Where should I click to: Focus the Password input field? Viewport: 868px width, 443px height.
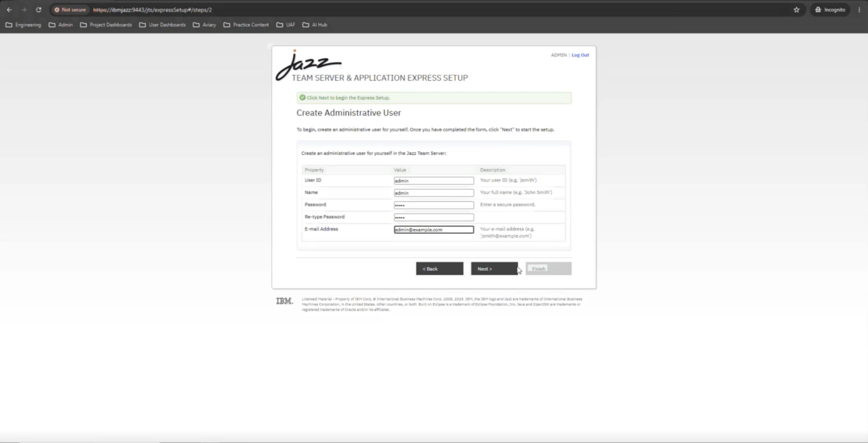tap(434, 205)
